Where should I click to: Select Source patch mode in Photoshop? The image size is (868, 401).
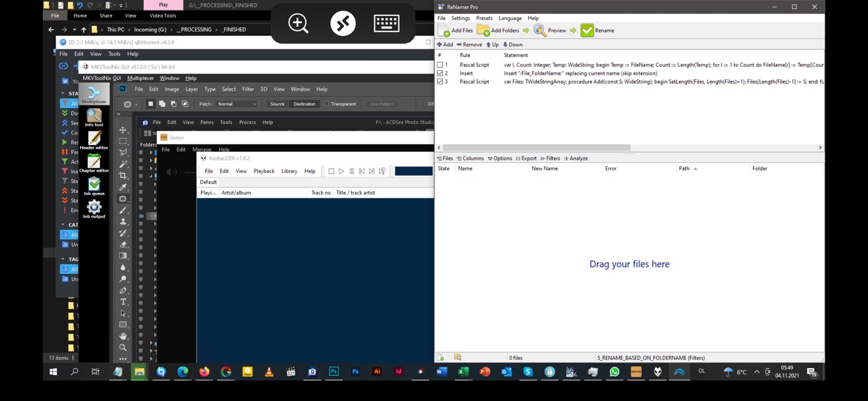[277, 104]
